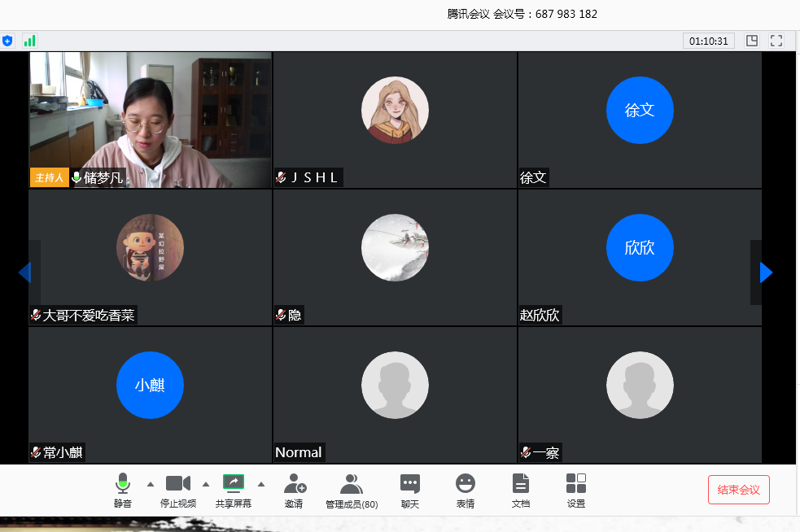Switch the grid layout view icon
The height and width of the screenshot is (532, 800).
[x=752, y=41]
